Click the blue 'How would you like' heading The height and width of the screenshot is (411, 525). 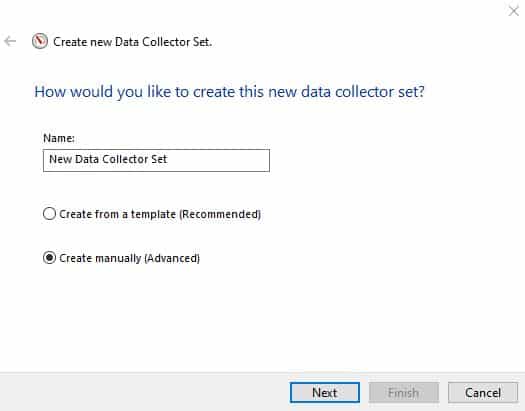pyautogui.click(x=229, y=92)
